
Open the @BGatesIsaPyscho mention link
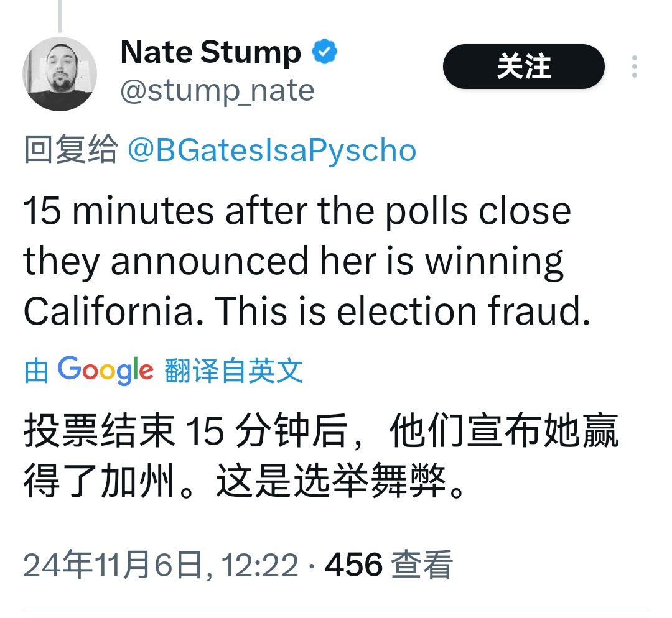click(x=272, y=150)
